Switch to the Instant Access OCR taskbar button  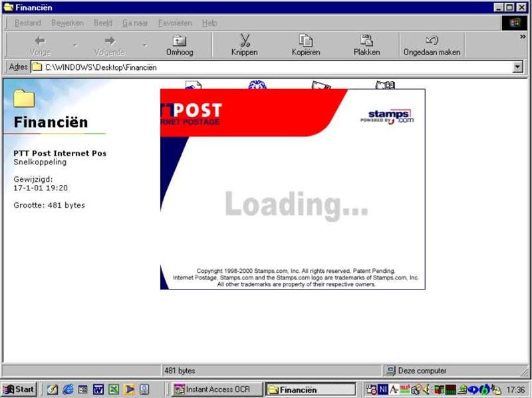(217, 389)
